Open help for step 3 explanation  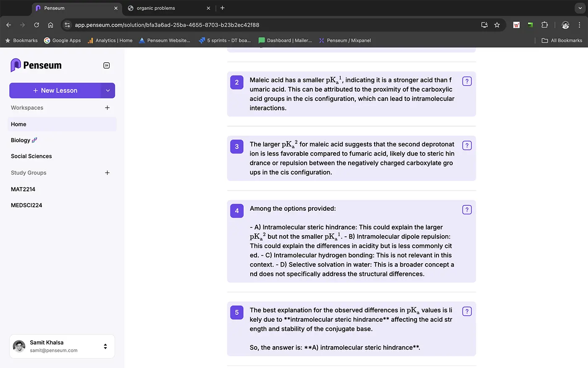pyautogui.click(x=467, y=146)
